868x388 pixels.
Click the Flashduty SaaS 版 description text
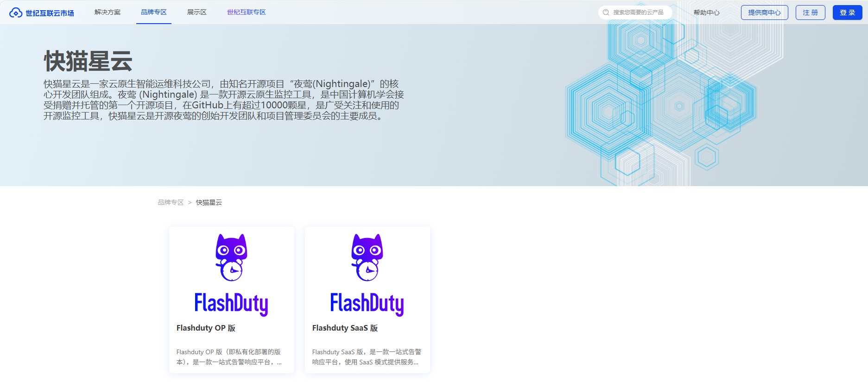(367, 357)
